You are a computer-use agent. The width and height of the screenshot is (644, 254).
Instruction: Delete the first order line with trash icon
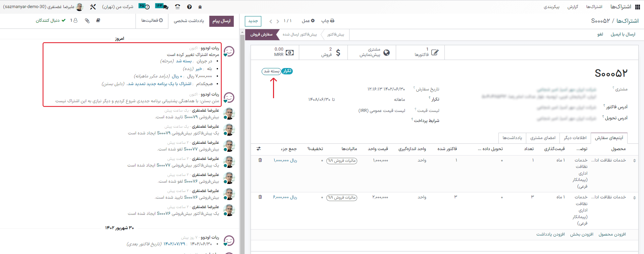260,160
